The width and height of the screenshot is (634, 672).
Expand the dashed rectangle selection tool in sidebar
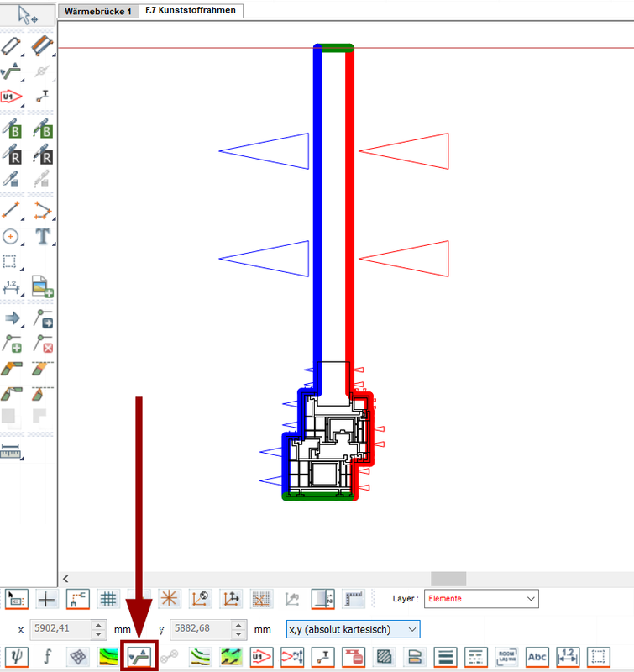12,261
